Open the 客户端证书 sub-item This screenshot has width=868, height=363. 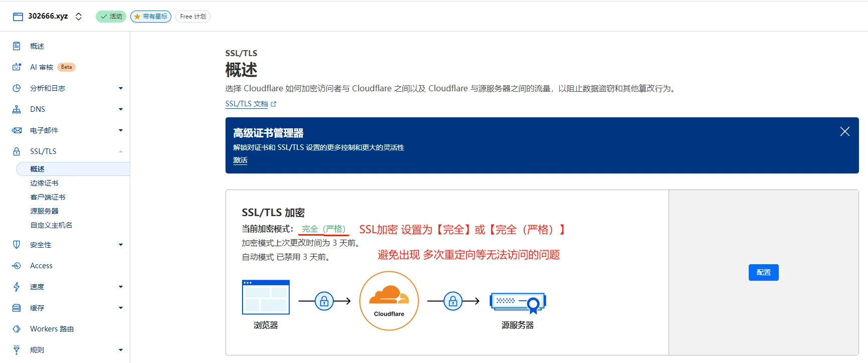coord(48,197)
